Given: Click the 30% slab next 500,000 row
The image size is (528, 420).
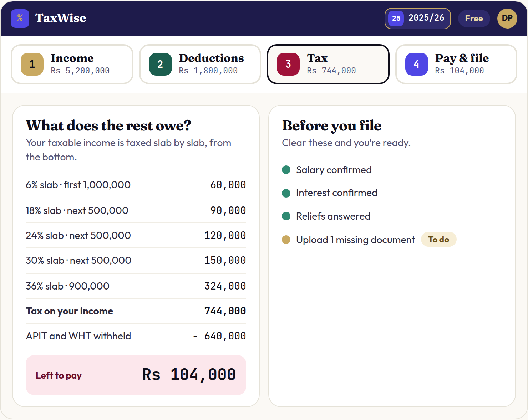Looking at the screenshot, I should (136, 261).
